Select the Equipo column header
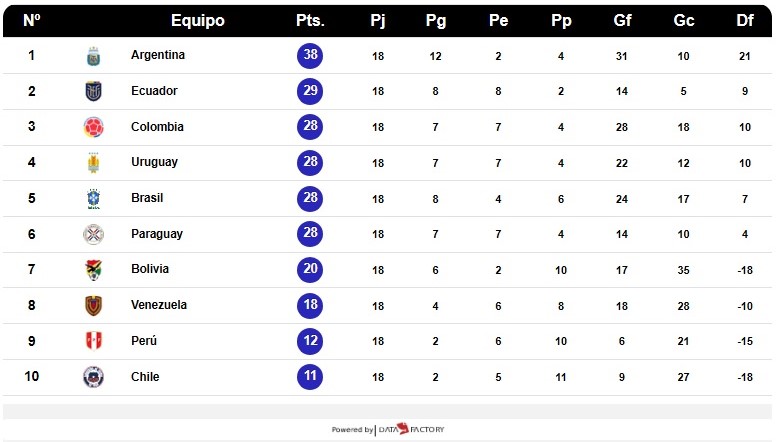 [x=198, y=20]
